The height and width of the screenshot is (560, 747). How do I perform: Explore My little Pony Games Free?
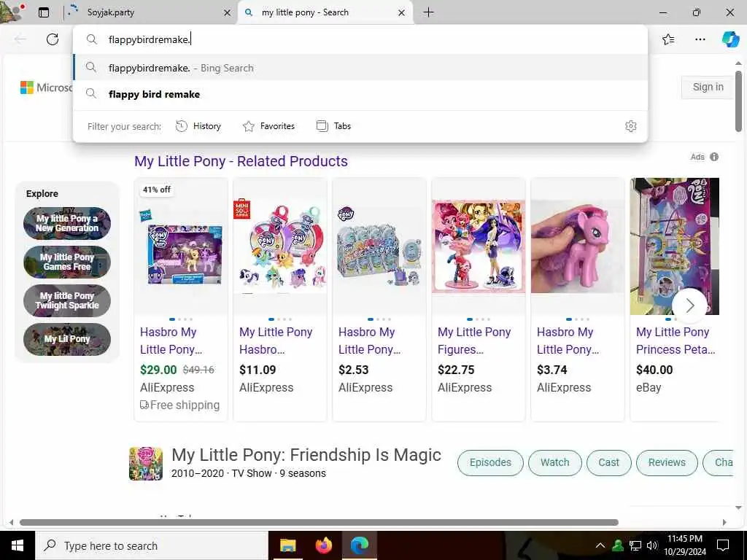67,262
